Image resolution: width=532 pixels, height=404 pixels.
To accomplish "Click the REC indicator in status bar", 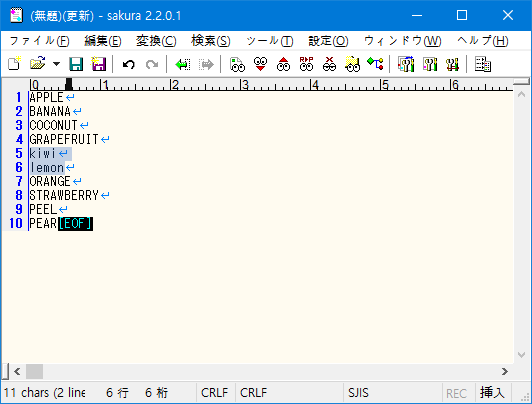I will (x=456, y=393).
